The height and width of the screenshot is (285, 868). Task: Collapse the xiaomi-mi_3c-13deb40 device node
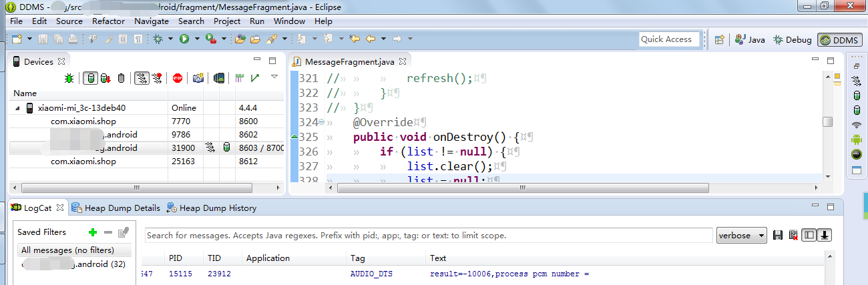click(17, 107)
